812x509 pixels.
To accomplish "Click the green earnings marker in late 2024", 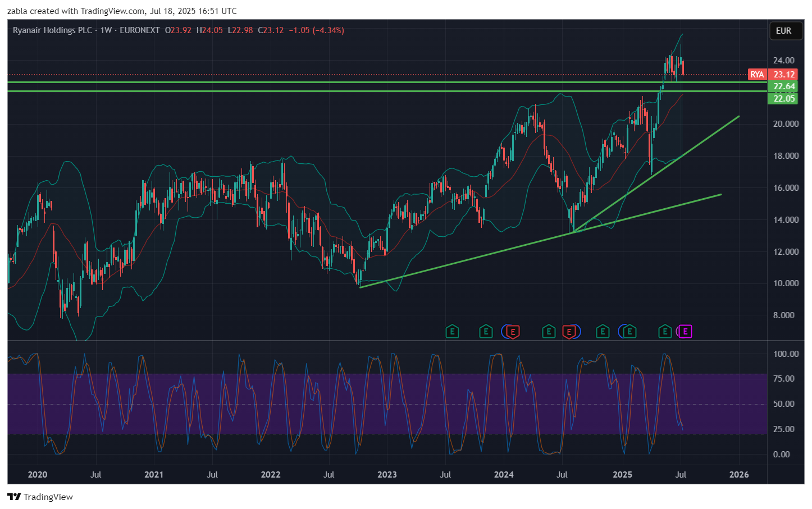I will click(603, 332).
